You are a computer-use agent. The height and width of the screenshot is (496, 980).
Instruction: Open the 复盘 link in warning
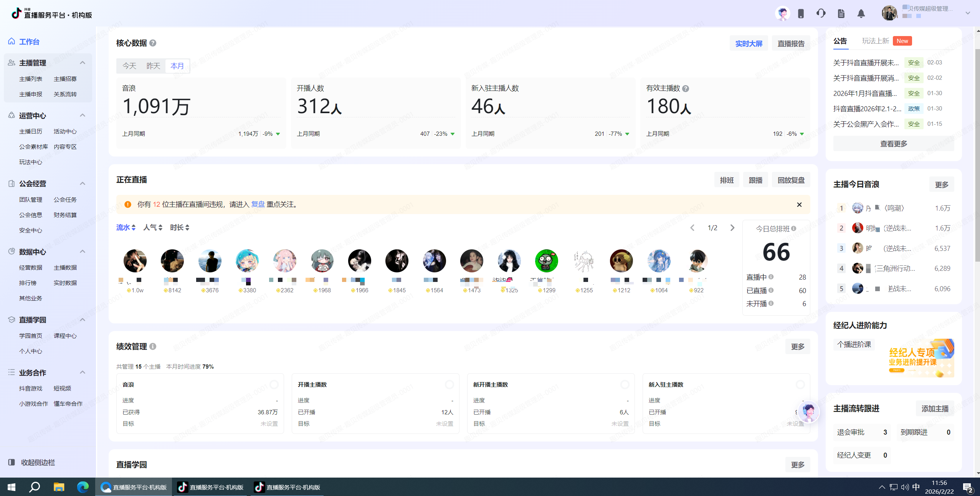[258, 204]
